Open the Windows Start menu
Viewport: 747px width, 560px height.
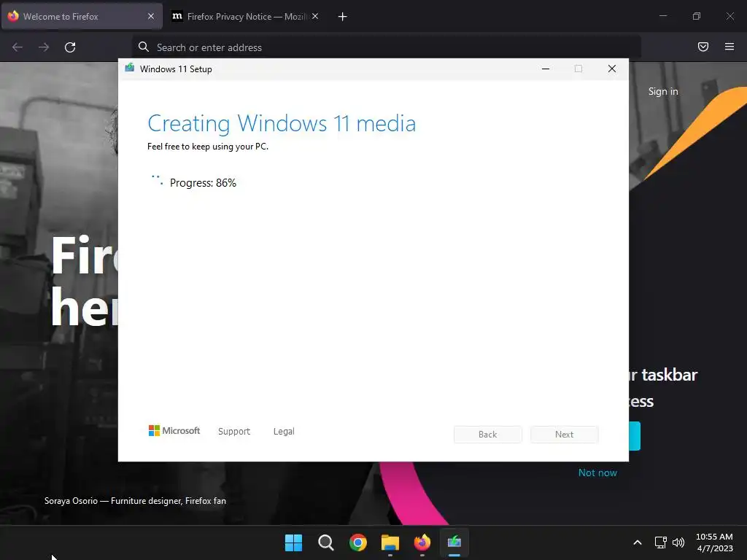293,542
